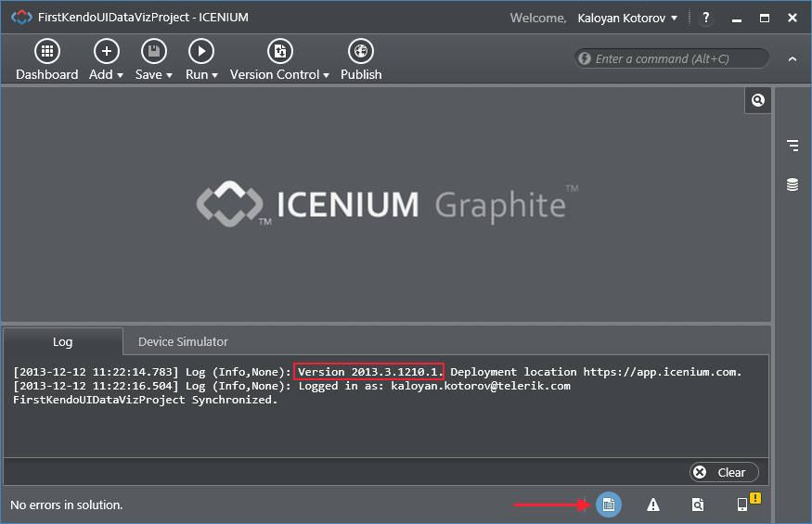Expand the Save dropdown arrow
Screen dimensions: 812x524
(x=169, y=76)
